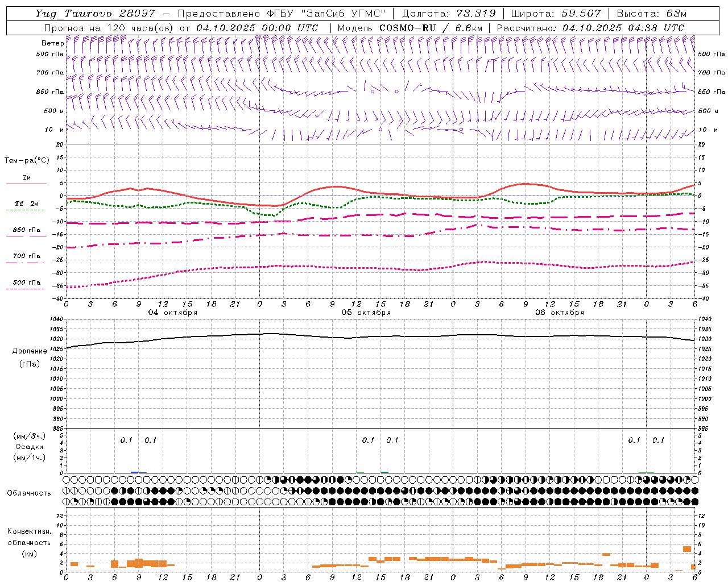Click the left 1000 pressure axis value
Viewport: 728px width, 582px height.
57,399
